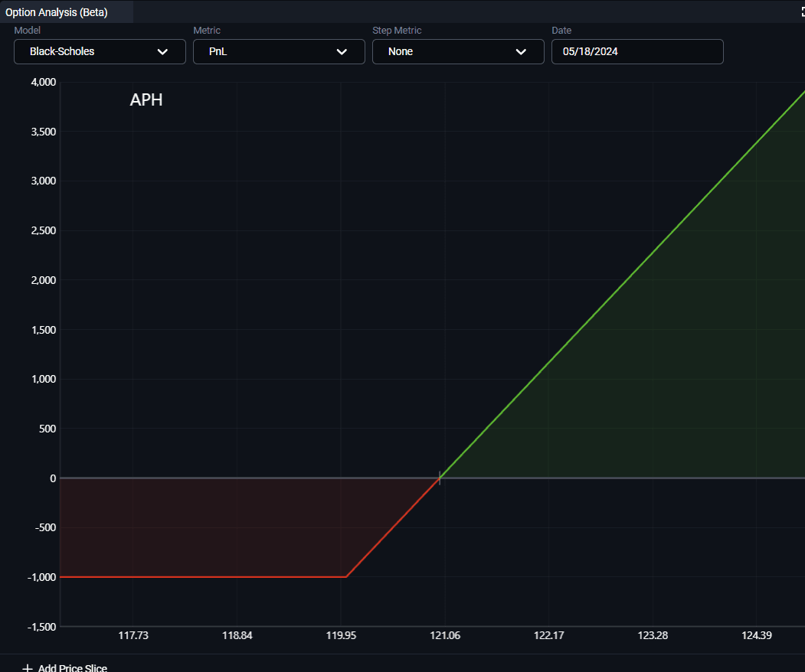
Task: Click Add Price Slice button
Action: tap(64, 668)
